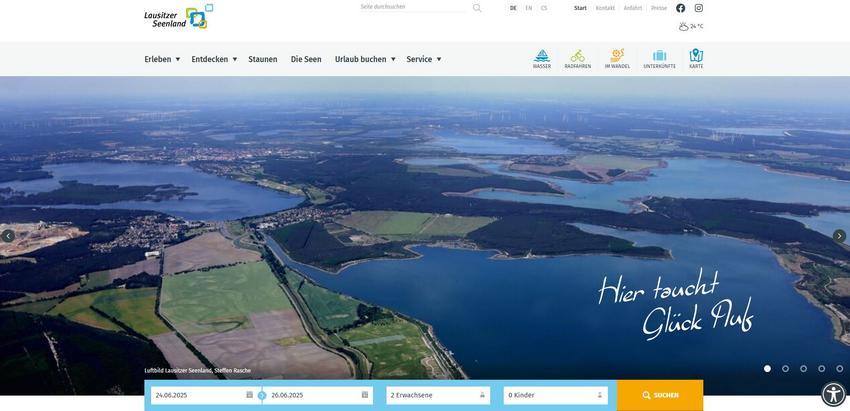The height and width of the screenshot is (411, 850).
Task: Click the search magnifier icon in header
Action: [x=477, y=8]
